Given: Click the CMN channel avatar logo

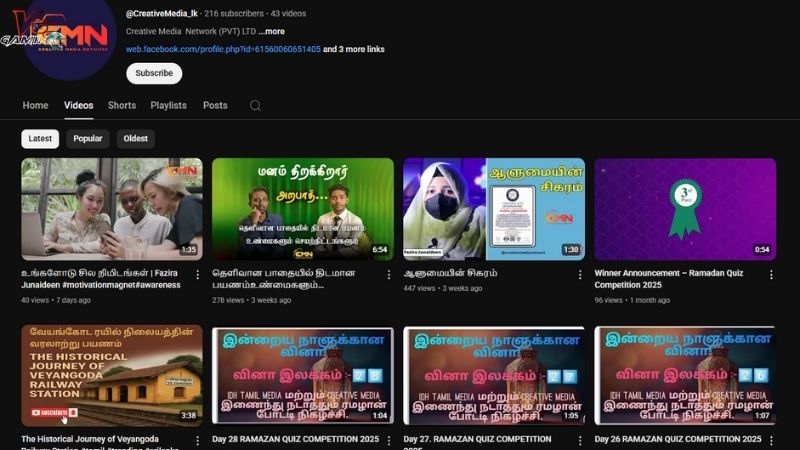Looking at the screenshot, I should pyautogui.click(x=69, y=36).
